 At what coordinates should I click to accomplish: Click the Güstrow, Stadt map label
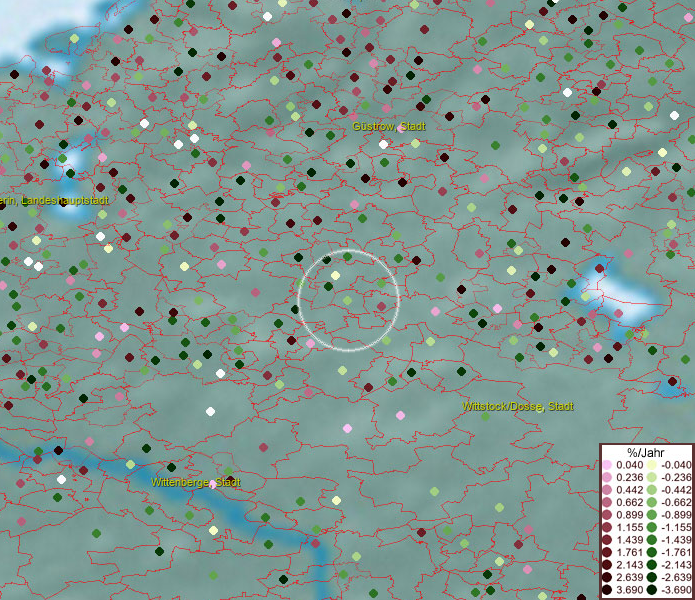pyautogui.click(x=389, y=126)
